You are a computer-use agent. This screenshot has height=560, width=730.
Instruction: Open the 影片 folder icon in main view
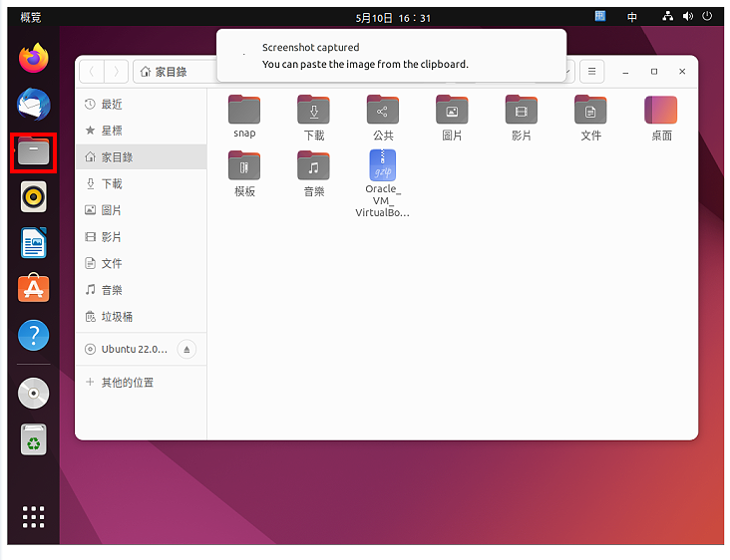(x=521, y=118)
